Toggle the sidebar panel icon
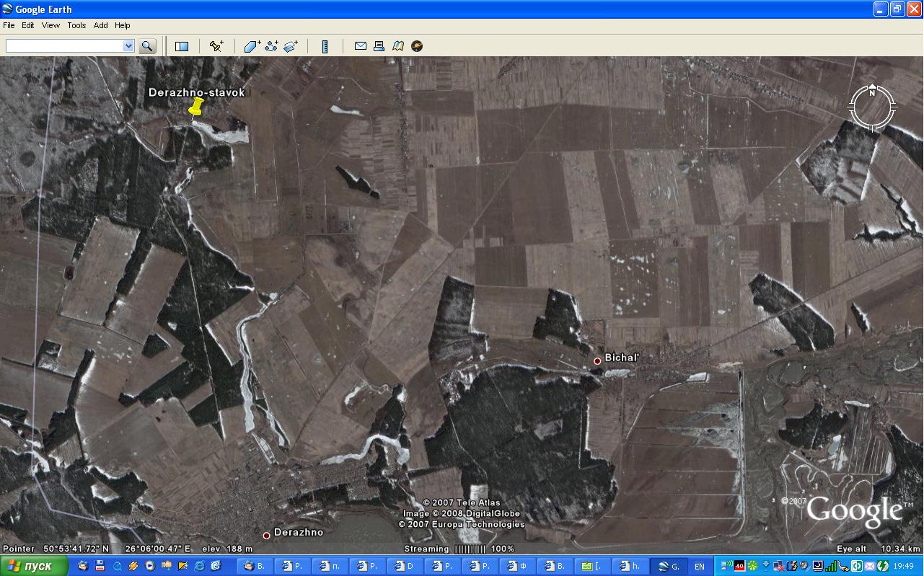The image size is (924, 576). [182, 46]
